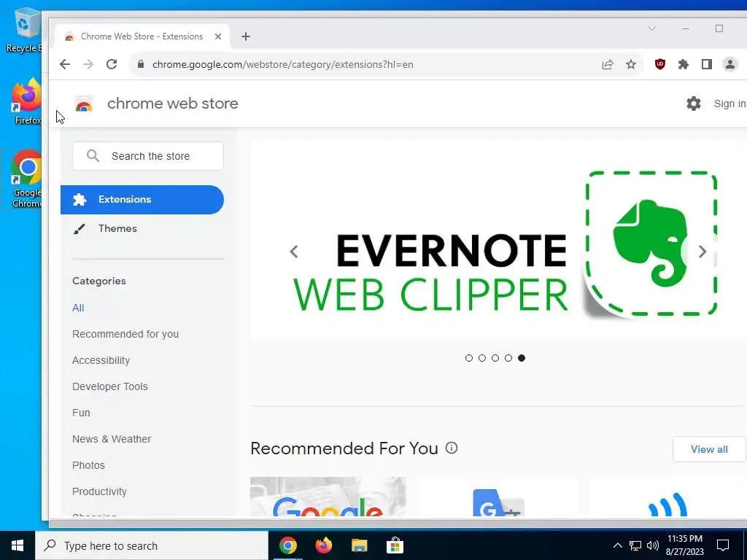Go to next carousel slide

click(703, 252)
